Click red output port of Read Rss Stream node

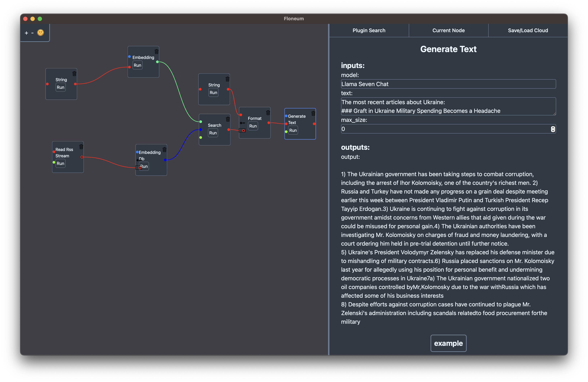click(82, 157)
